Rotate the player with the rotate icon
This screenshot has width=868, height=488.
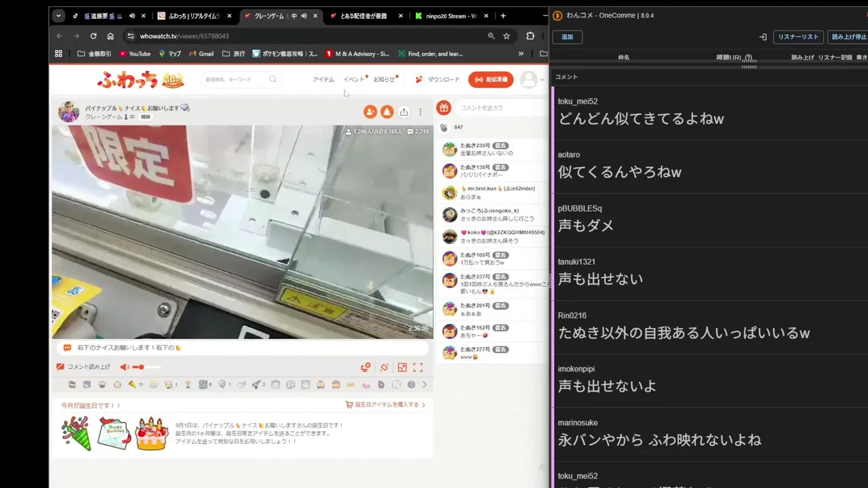click(x=384, y=367)
